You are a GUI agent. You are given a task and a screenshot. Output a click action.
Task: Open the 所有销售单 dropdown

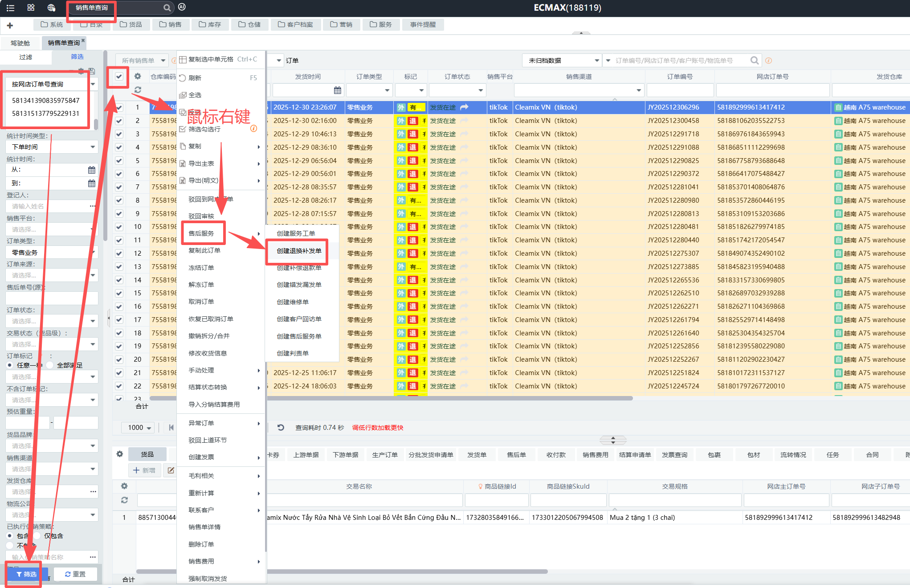coord(143,60)
